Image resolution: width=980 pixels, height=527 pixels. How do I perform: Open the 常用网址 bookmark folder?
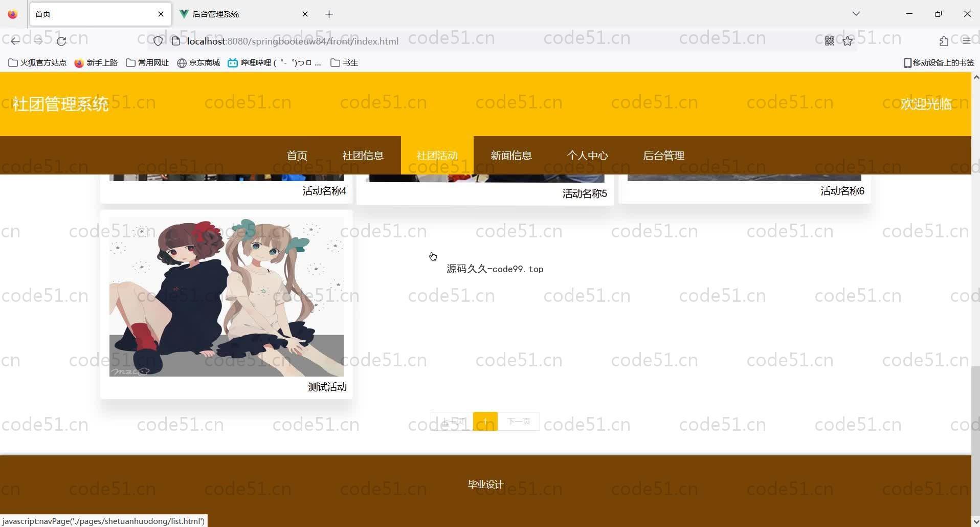coord(147,63)
